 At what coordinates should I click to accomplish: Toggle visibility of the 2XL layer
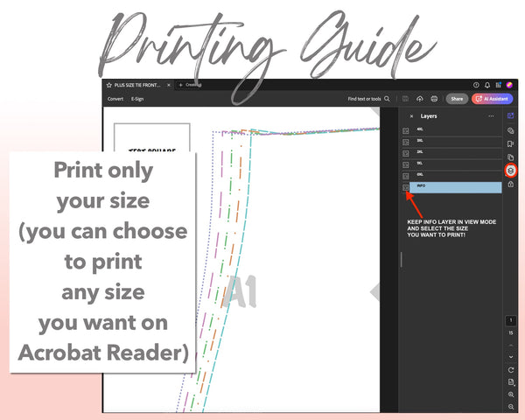(406, 153)
